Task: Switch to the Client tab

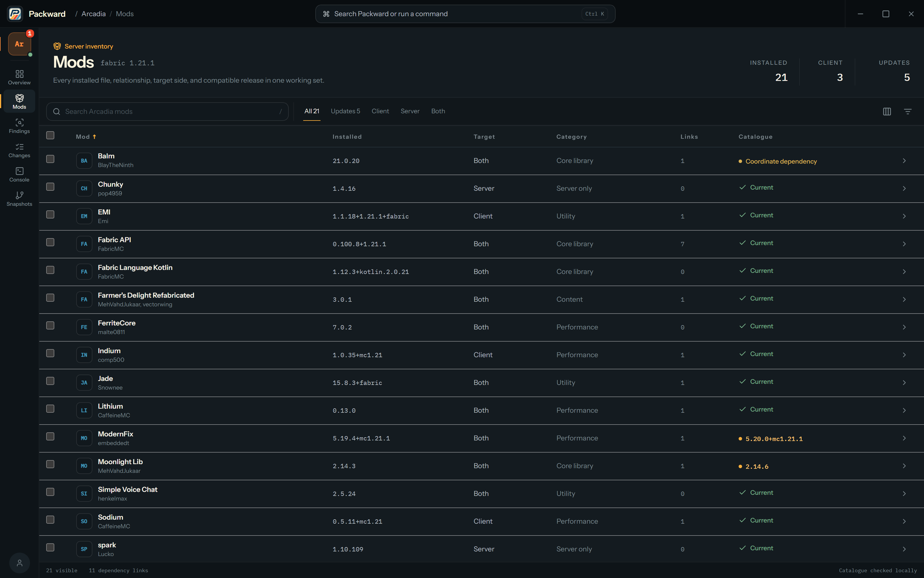Action: click(380, 111)
